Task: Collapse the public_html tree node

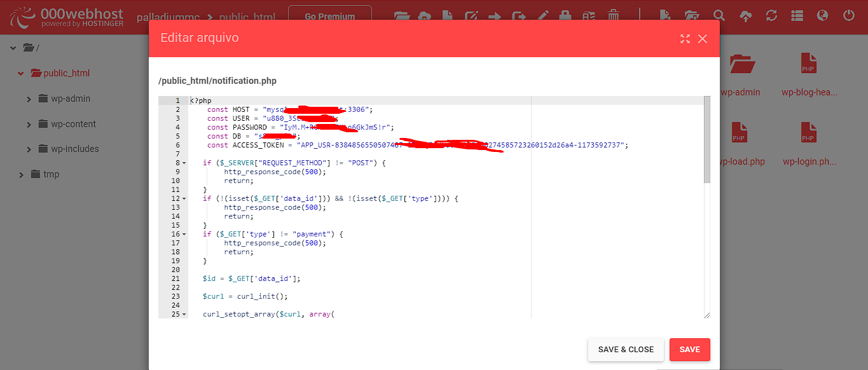Action: point(19,73)
